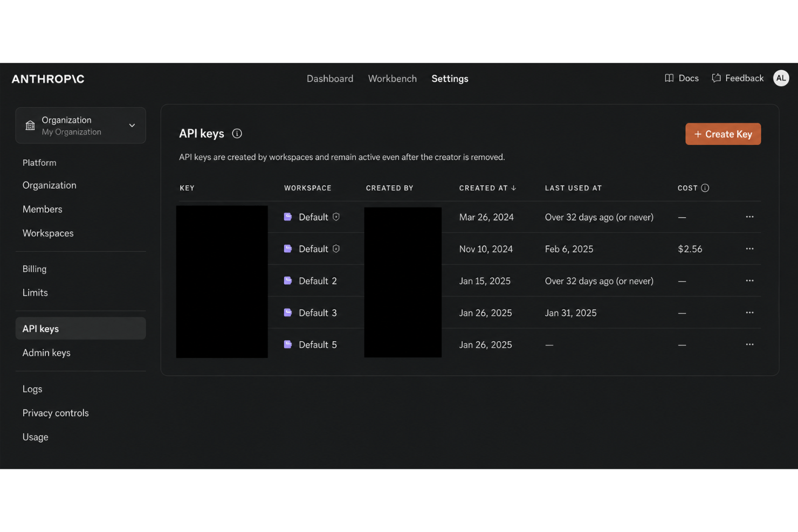Open the Members page
The height and width of the screenshot is (532, 798).
pos(42,209)
